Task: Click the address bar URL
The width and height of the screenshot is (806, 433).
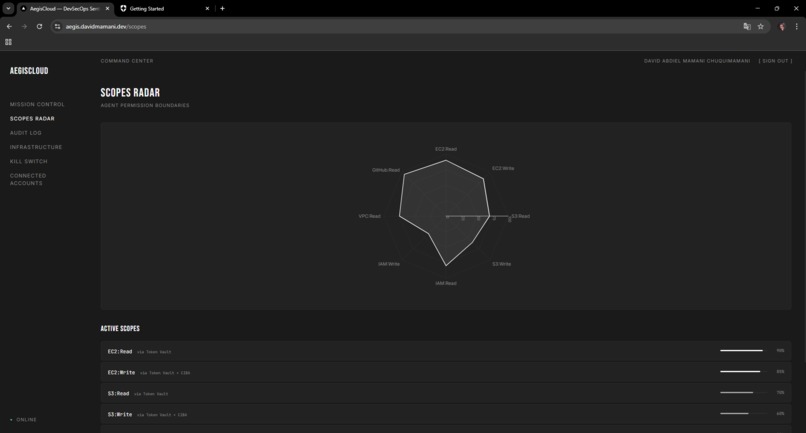Action: pos(105,26)
